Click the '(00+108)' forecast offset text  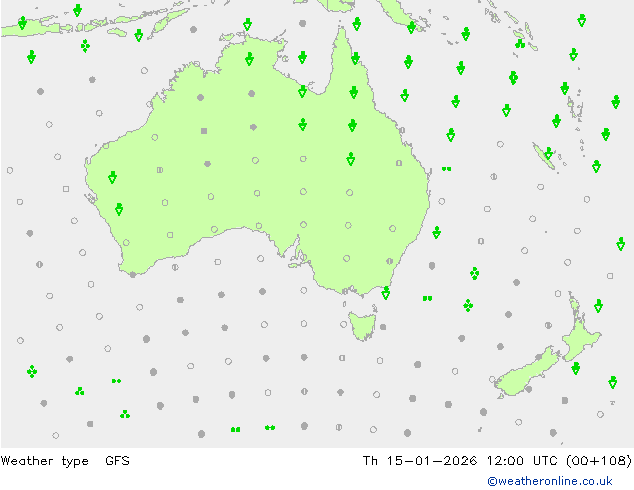point(599,460)
